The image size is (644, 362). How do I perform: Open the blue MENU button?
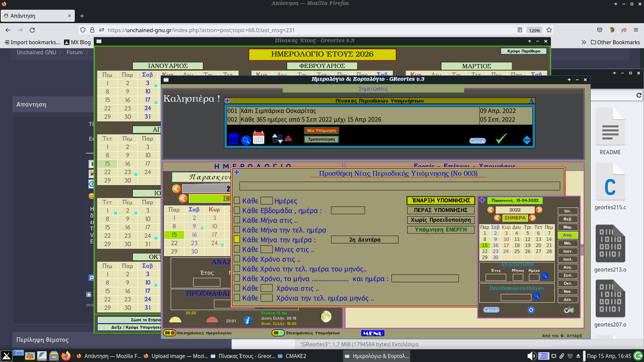[x=373, y=333]
